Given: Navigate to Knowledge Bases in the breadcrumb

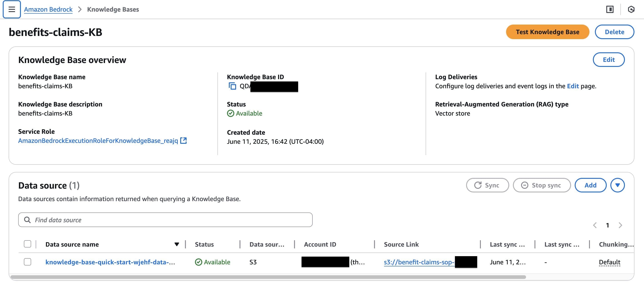Looking at the screenshot, I should (x=113, y=9).
